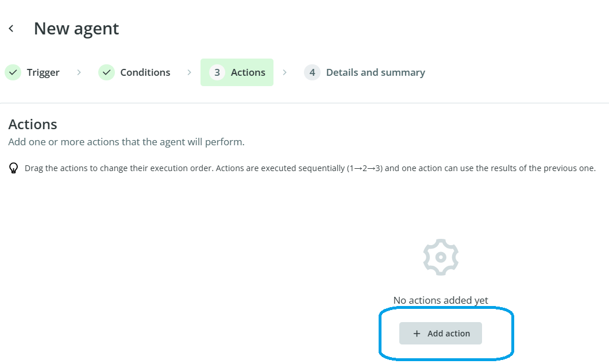Image resolution: width=609 pixels, height=364 pixels.
Task: Click the step 4 number badge
Action: [312, 72]
